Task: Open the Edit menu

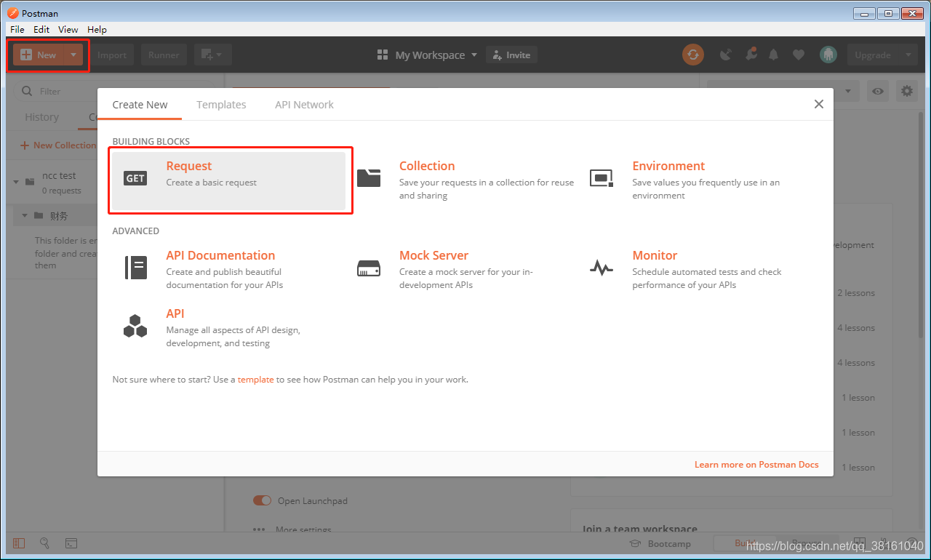Action: tap(41, 29)
